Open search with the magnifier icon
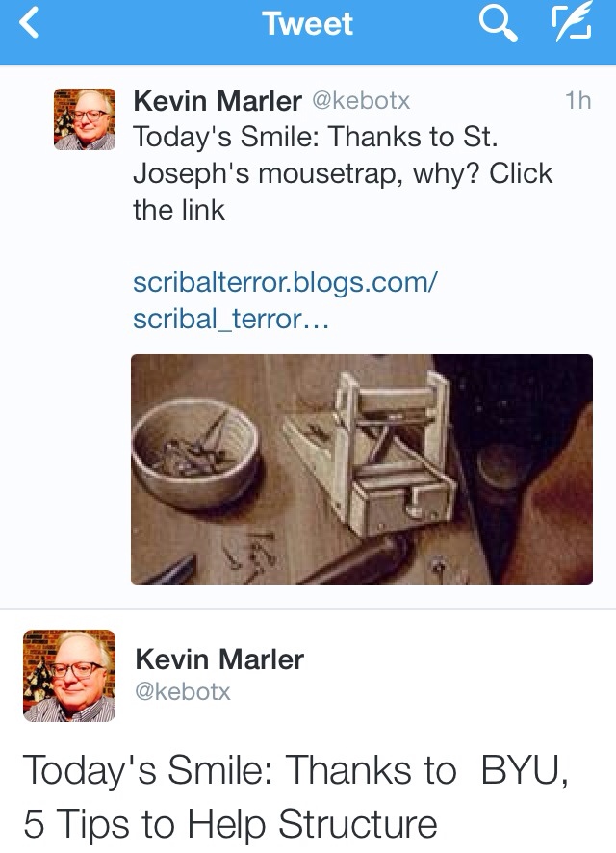This screenshot has width=616, height=853. pos(498,24)
